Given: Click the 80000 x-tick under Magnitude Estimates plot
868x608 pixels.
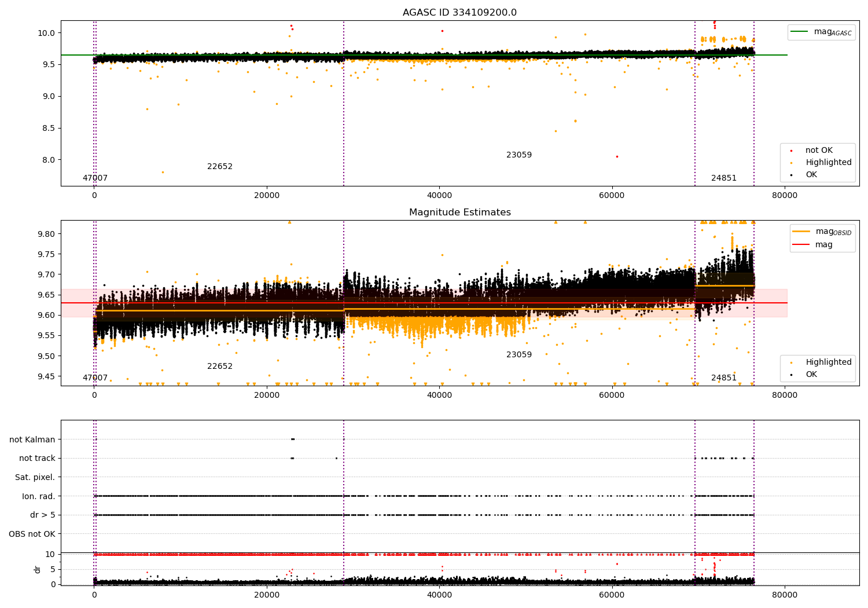Looking at the screenshot, I should click(785, 395).
